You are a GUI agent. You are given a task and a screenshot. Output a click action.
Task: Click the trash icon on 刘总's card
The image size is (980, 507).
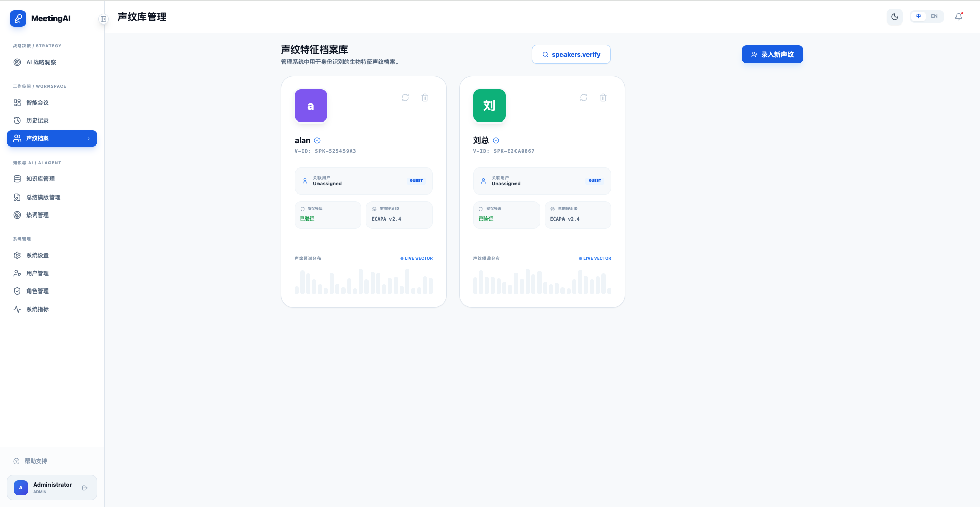click(603, 98)
